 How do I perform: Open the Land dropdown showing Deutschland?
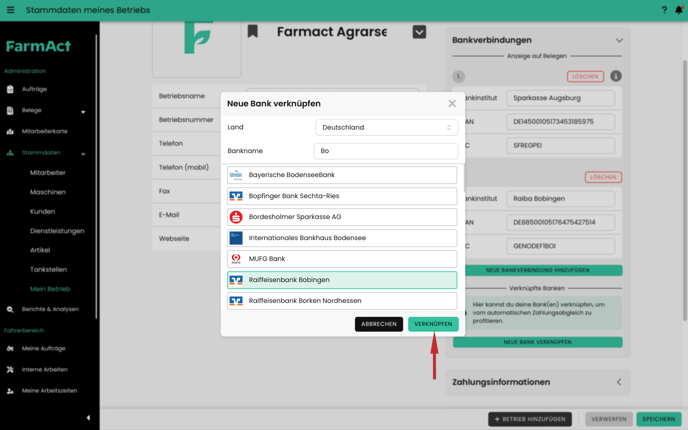pyautogui.click(x=387, y=127)
